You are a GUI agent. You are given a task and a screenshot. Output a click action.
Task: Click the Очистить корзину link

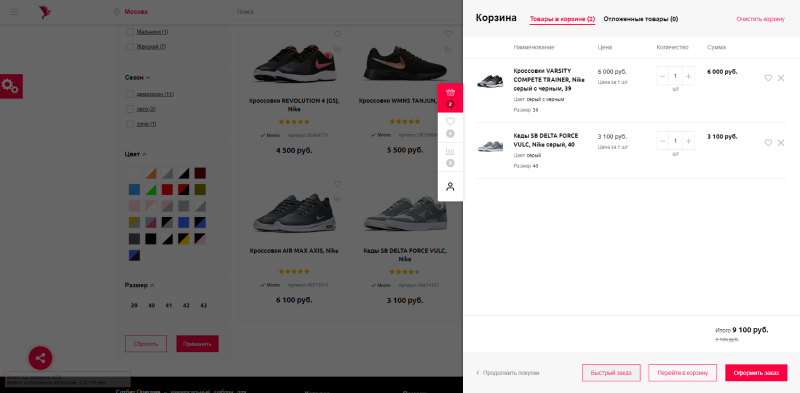click(760, 19)
